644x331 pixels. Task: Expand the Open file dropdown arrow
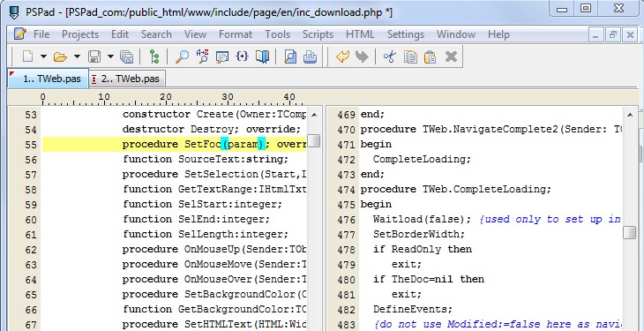(77, 56)
